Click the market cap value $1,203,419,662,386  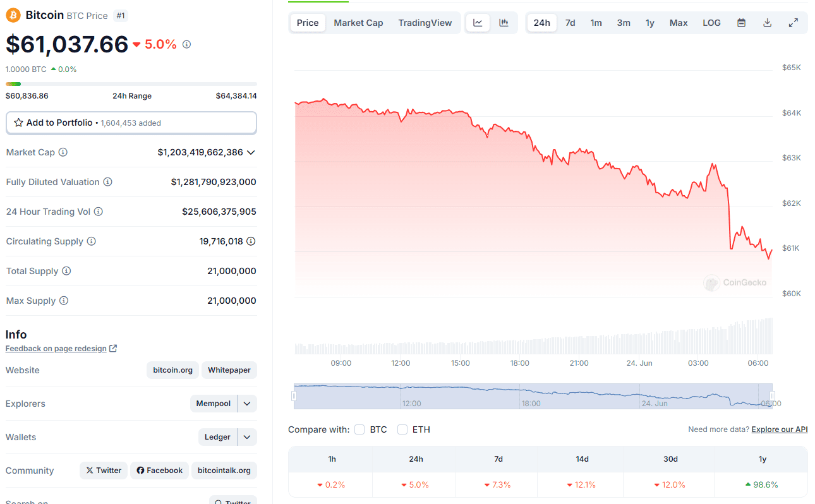pyautogui.click(x=200, y=152)
